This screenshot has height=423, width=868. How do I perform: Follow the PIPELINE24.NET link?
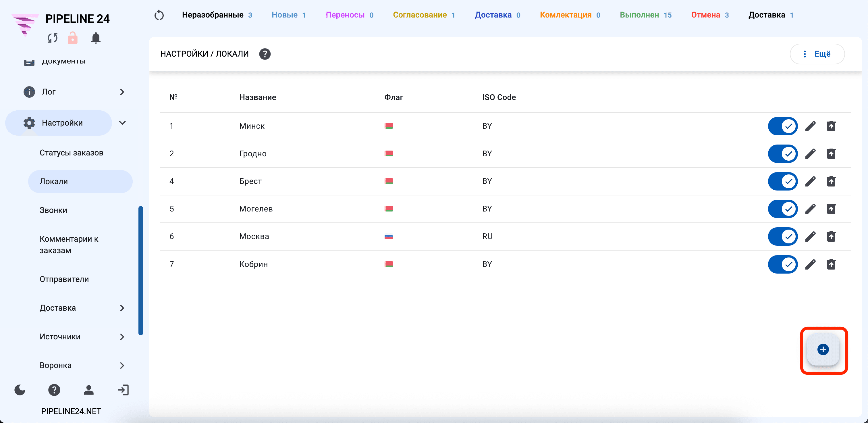point(71,411)
